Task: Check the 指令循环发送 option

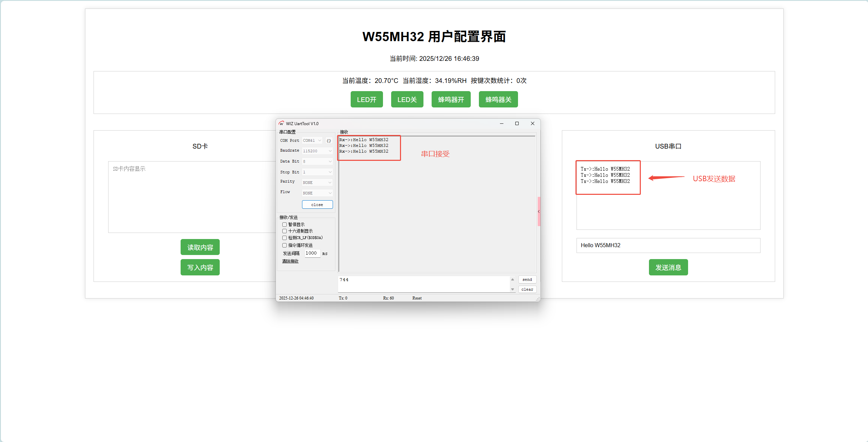Action: [x=284, y=245]
